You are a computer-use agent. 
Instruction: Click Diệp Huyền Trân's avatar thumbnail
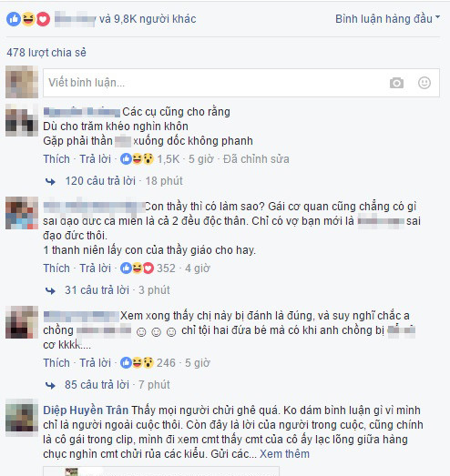pyautogui.click(x=22, y=418)
